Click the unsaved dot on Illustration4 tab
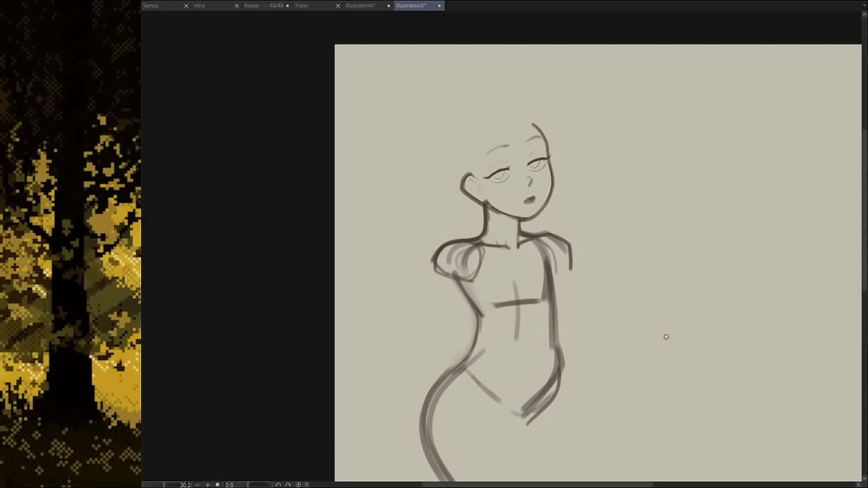The image size is (868, 488). tap(389, 5)
